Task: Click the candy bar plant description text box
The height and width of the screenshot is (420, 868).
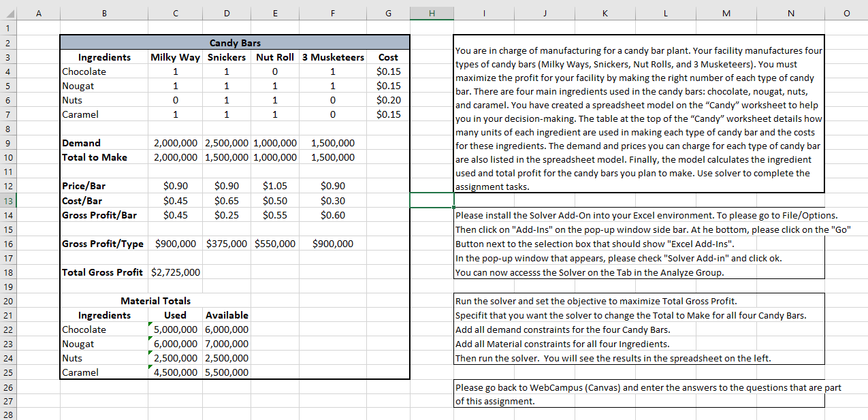Action: click(x=639, y=114)
